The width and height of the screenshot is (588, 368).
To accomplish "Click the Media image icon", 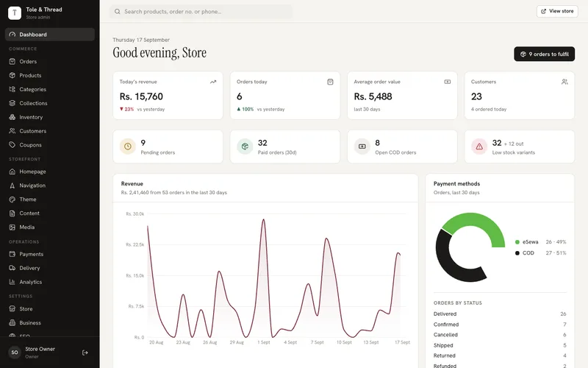I will tap(12, 227).
